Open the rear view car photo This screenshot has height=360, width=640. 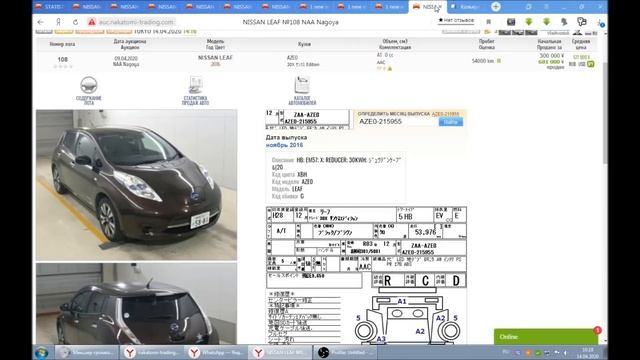point(136,304)
